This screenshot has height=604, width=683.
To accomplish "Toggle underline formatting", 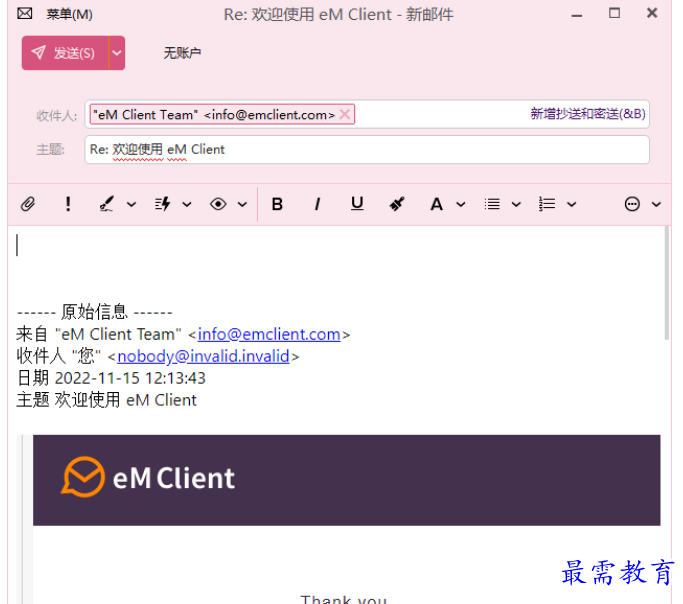I will 357,204.
